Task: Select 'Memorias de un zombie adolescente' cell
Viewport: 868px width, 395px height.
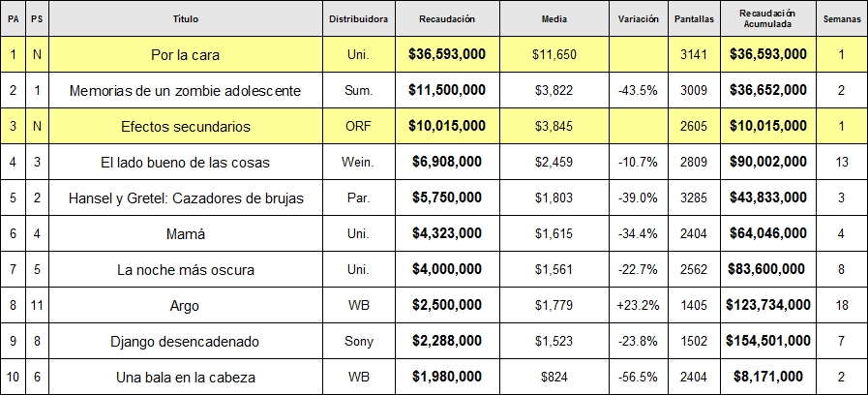Action: point(186,90)
